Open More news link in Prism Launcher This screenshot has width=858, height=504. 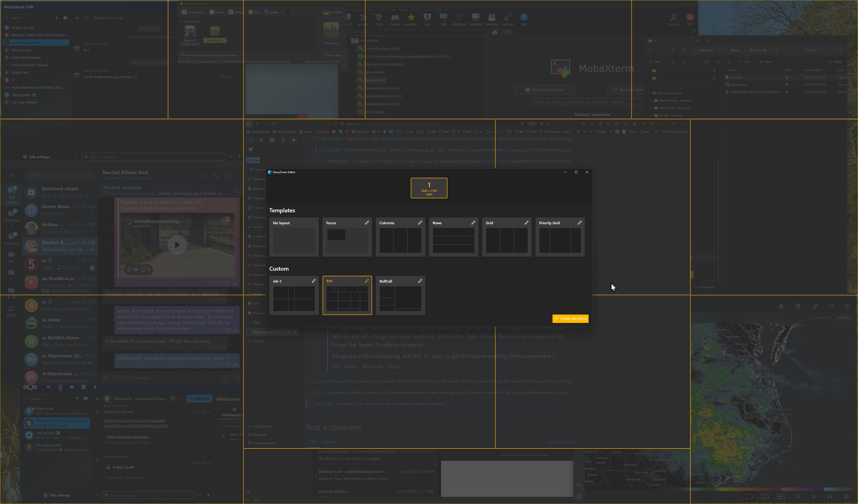coord(333,55)
